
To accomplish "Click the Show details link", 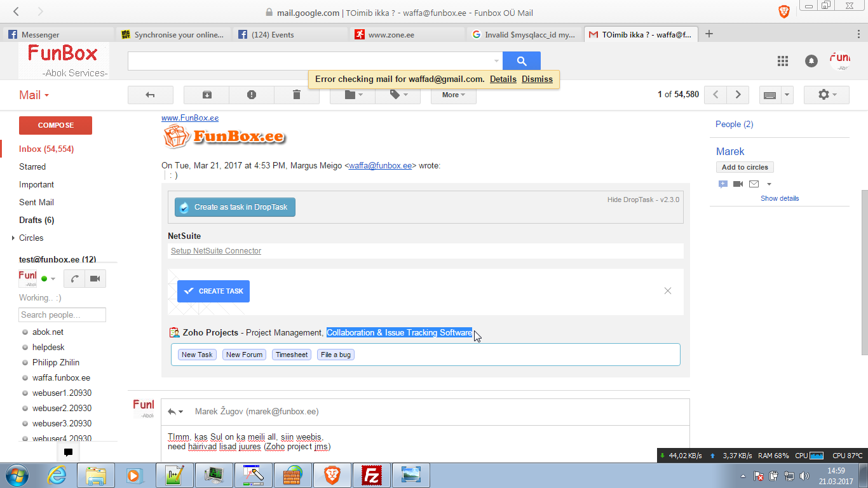I will (780, 198).
